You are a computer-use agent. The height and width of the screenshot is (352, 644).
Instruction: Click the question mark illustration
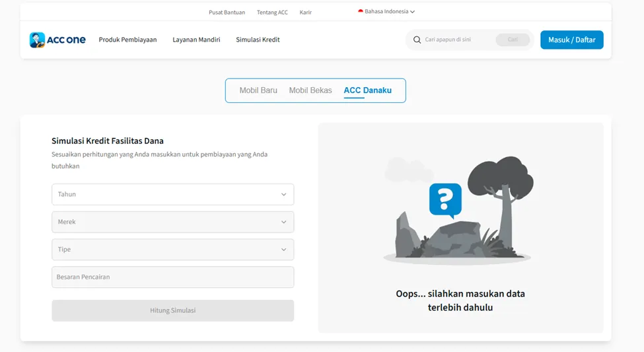(445, 200)
